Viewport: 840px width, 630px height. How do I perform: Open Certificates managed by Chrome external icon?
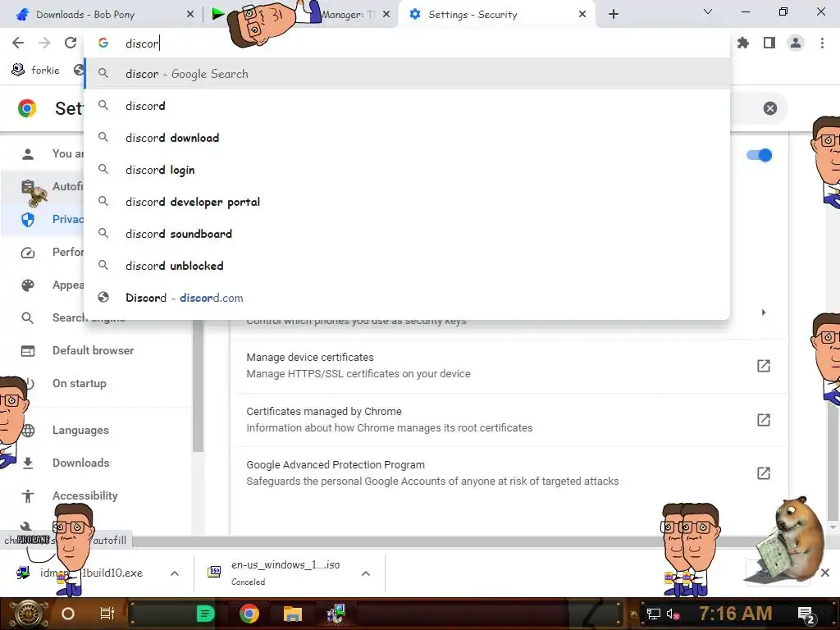click(x=764, y=420)
